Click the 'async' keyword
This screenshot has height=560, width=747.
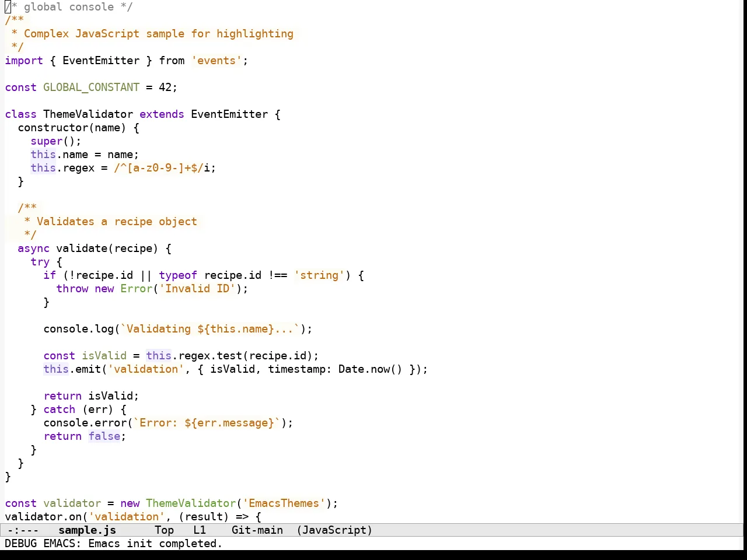(33, 249)
